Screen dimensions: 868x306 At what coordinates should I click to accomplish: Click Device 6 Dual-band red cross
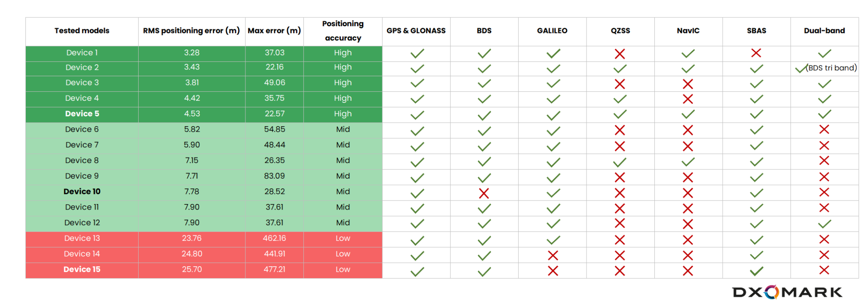click(x=824, y=130)
